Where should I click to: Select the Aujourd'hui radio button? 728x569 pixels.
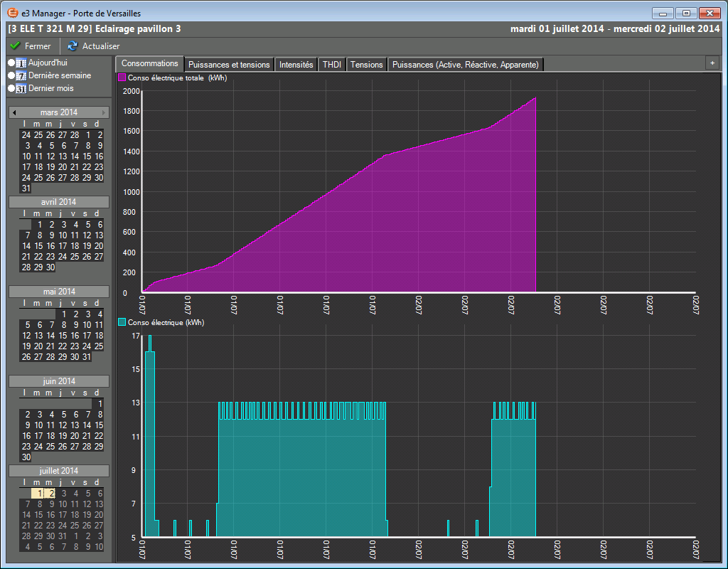pos(11,63)
